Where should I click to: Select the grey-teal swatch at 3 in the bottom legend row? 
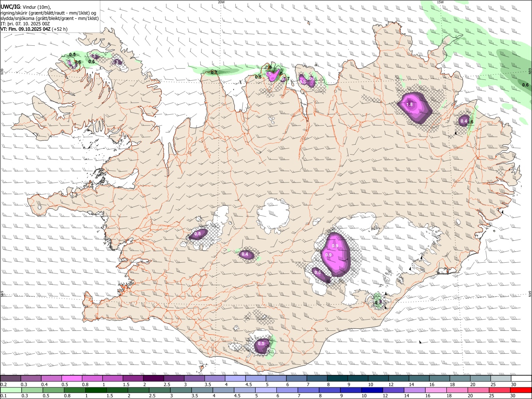[181, 390]
